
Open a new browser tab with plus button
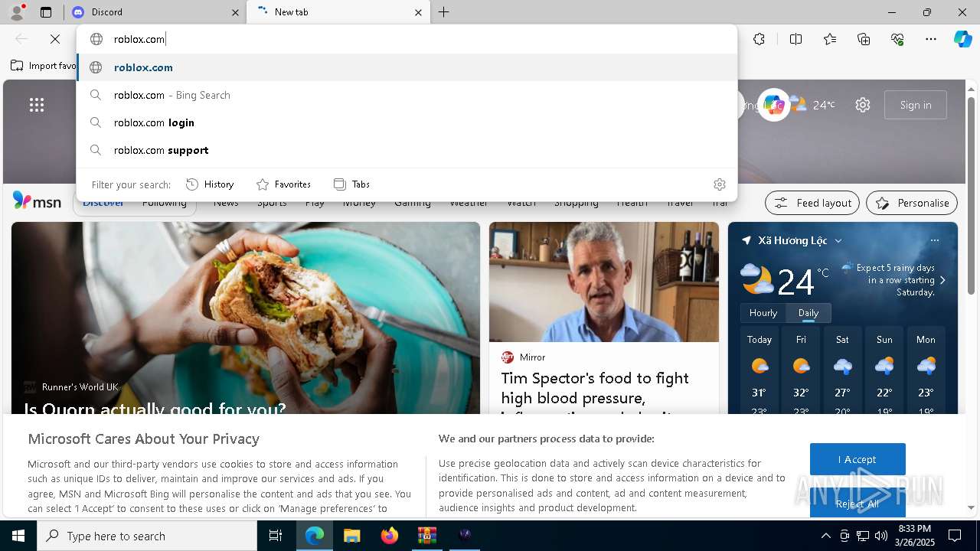(444, 12)
